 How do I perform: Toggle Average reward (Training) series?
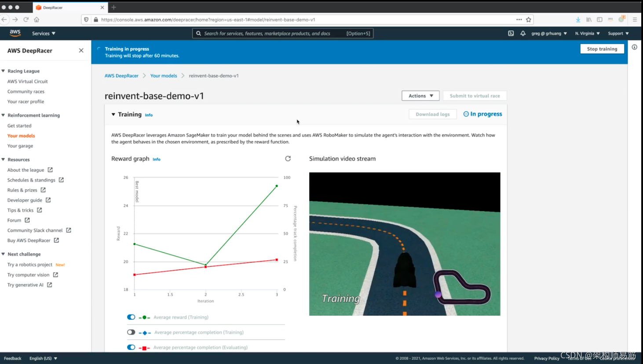coord(131,317)
